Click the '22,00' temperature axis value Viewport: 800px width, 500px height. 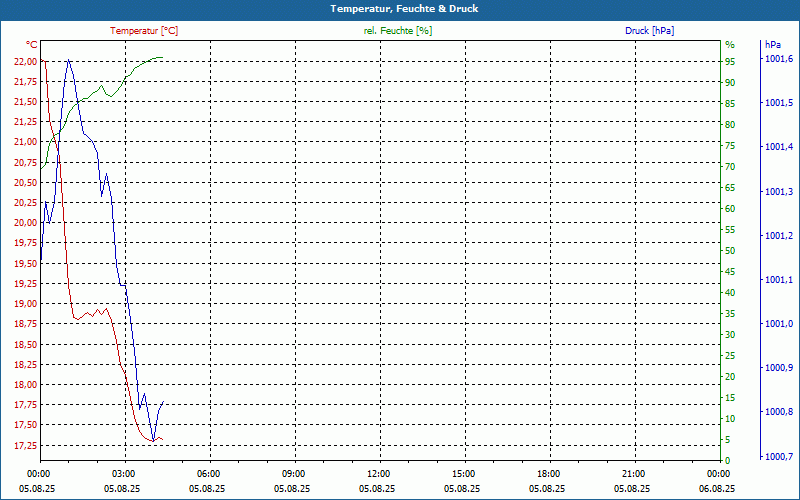24,61
